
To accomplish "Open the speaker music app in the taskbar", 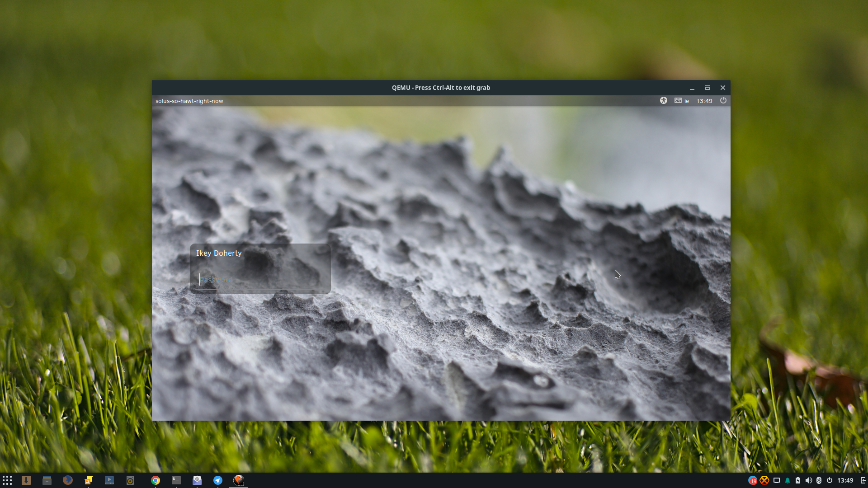I will [x=130, y=480].
